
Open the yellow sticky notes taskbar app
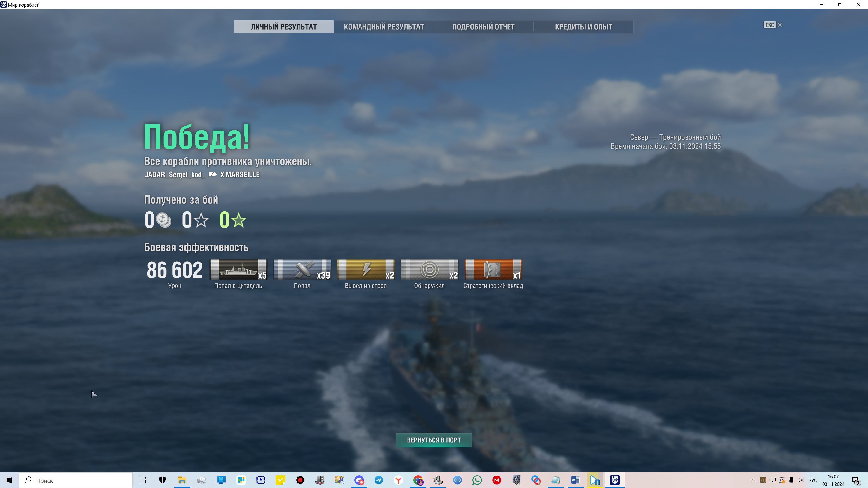point(280,480)
